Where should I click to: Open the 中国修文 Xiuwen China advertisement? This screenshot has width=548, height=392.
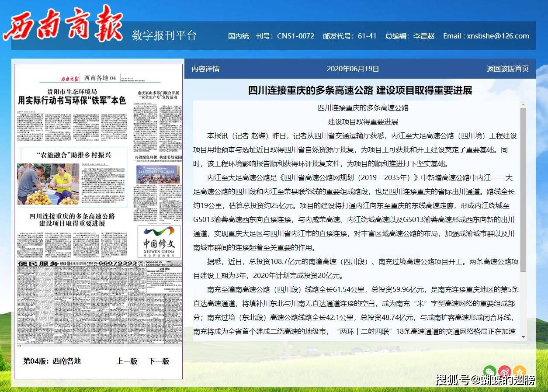[x=159, y=242]
